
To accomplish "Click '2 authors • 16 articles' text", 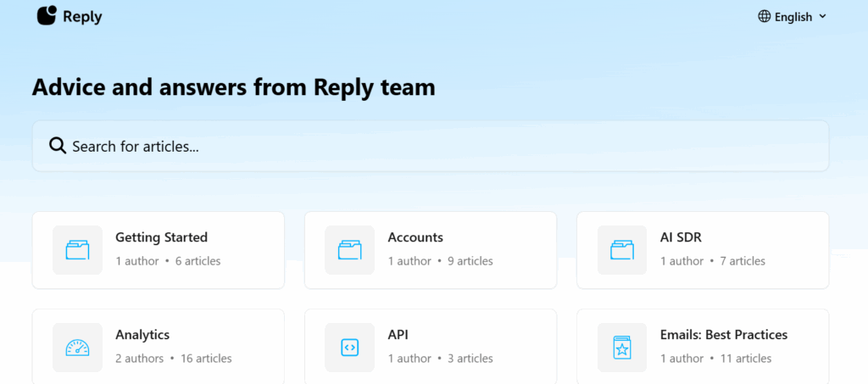I will point(174,359).
